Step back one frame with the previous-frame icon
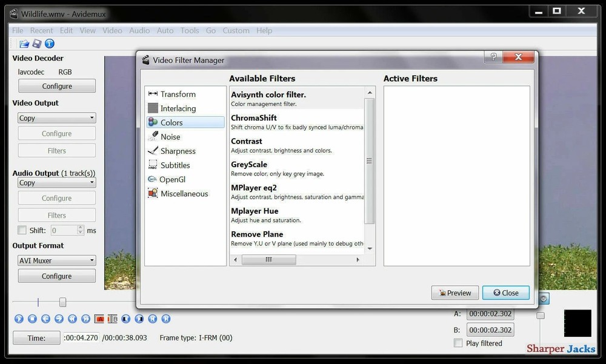Image resolution: width=606 pixels, height=364 pixels. [x=45, y=319]
